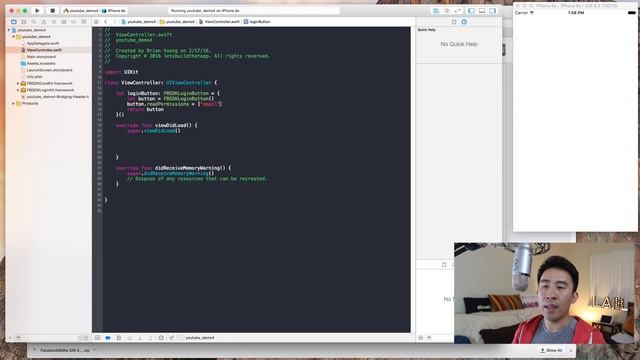Hide the debug area via bottom-left toggle icon
Viewport: 640px width, 360px height.
point(97,338)
